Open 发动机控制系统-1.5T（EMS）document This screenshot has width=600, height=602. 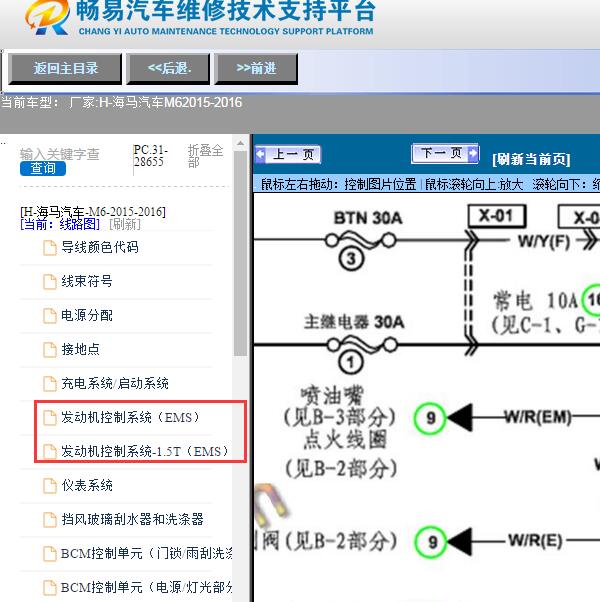point(145,452)
